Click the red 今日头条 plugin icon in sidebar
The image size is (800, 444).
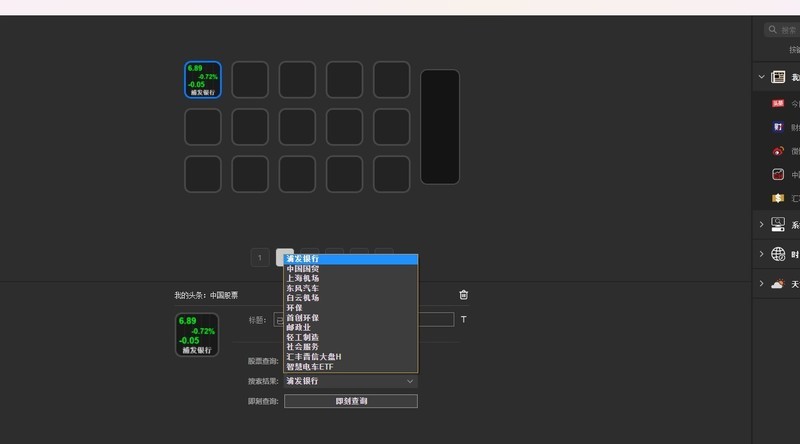(x=778, y=103)
